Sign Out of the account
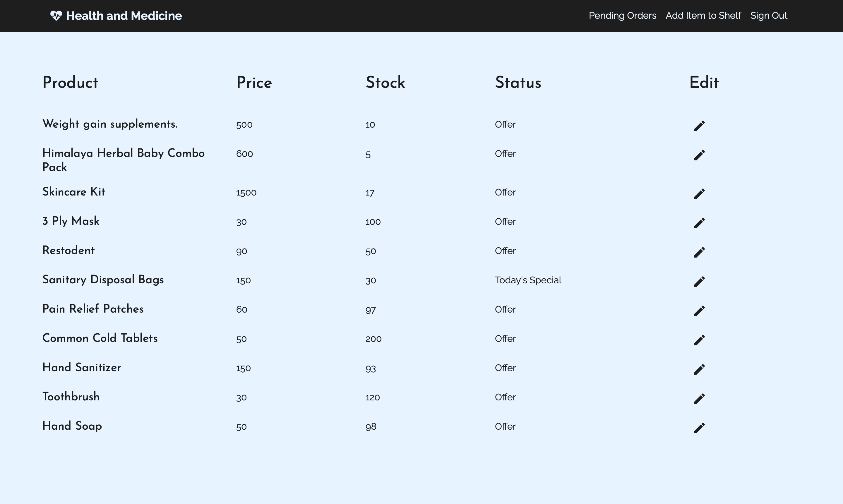This screenshot has height=504, width=843. click(x=769, y=16)
